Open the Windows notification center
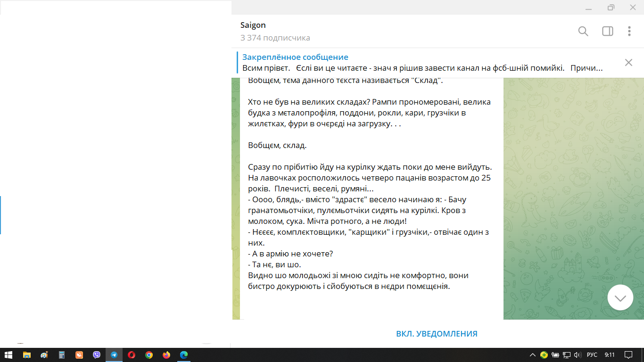The height and width of the screenshot is (362, 644). pos(628,355)
